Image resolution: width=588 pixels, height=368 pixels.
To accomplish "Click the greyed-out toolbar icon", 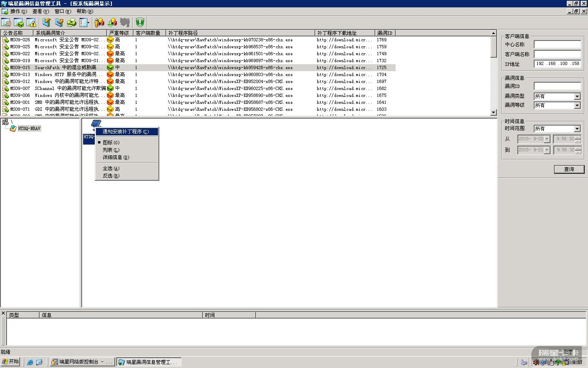I will tap(125, 22).
